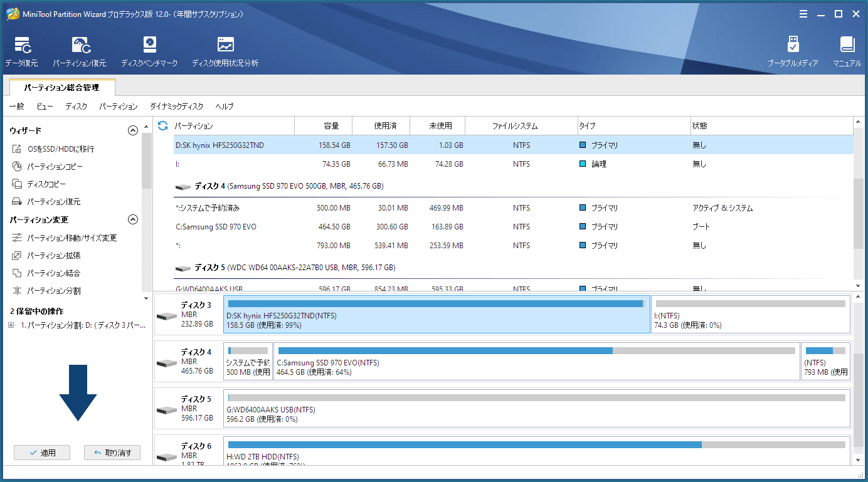
Task: Click the プライマリ type swatch in D: row
Action: [583, 145]
